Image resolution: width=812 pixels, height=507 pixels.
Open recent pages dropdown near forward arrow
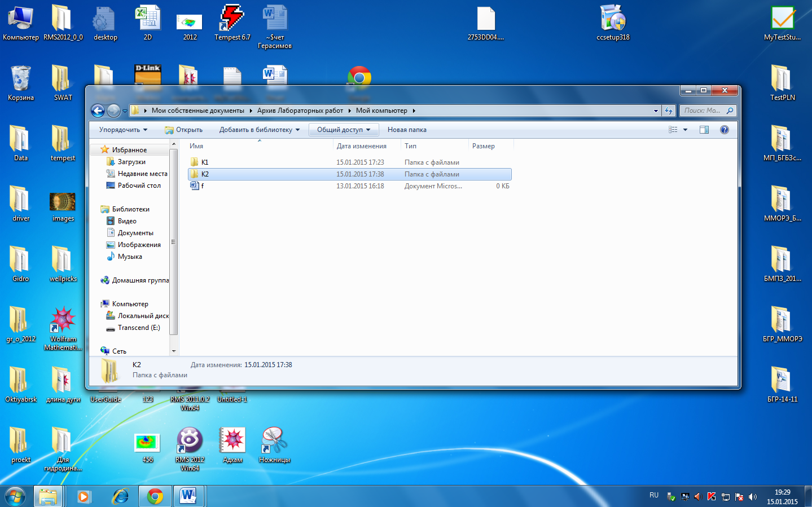[x=125, y=111]
